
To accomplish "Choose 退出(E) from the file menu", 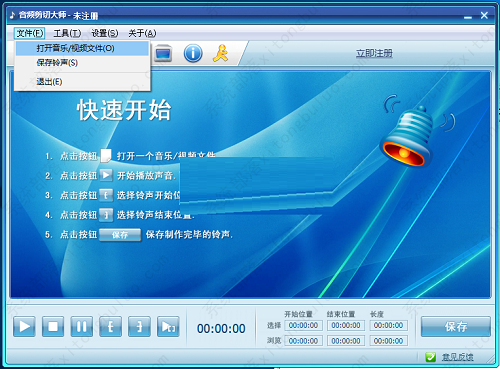I will [x=82, y=82].
